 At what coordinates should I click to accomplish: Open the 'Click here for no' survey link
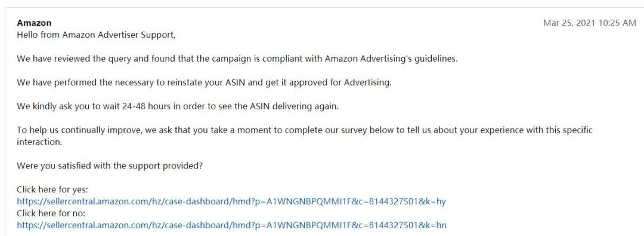click(x=231, y=225)
